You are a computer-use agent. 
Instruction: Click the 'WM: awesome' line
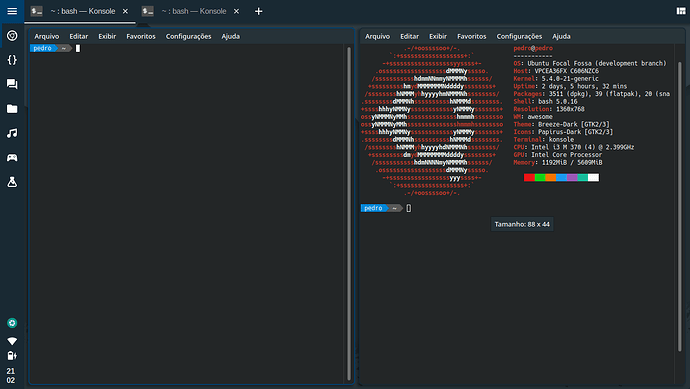[x=533, y=117]
